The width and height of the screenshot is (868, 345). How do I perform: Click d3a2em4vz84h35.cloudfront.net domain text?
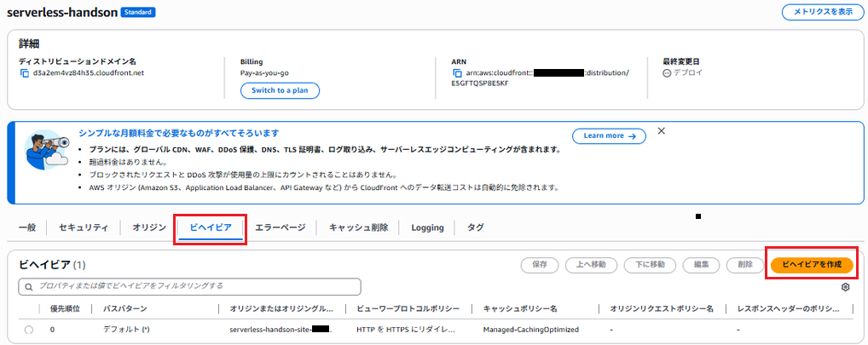point(89,73)
